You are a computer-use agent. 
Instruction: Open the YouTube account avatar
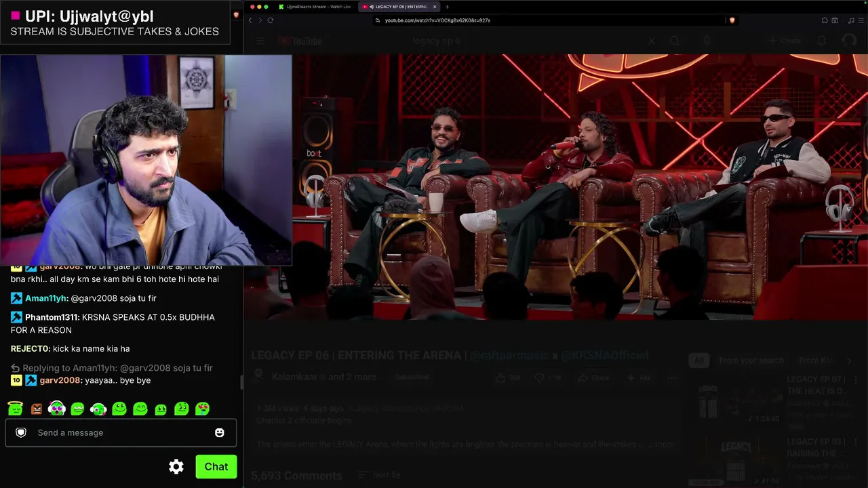click(849, 41)
